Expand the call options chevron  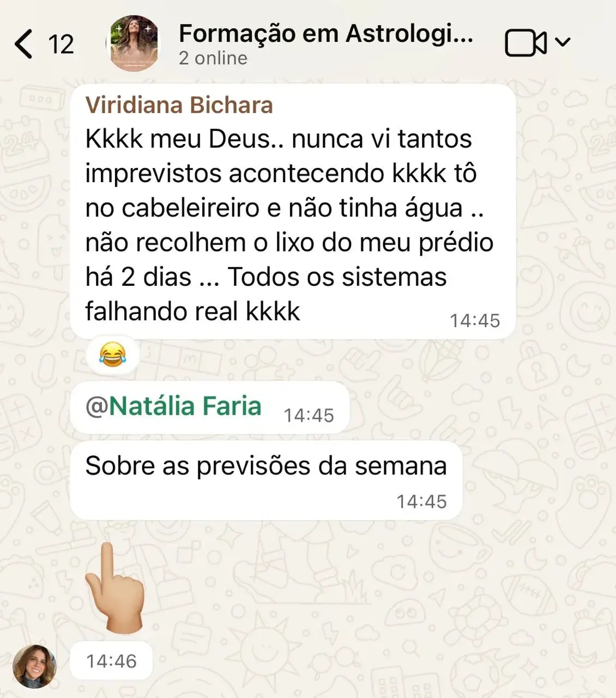click(x=562, y=42)
